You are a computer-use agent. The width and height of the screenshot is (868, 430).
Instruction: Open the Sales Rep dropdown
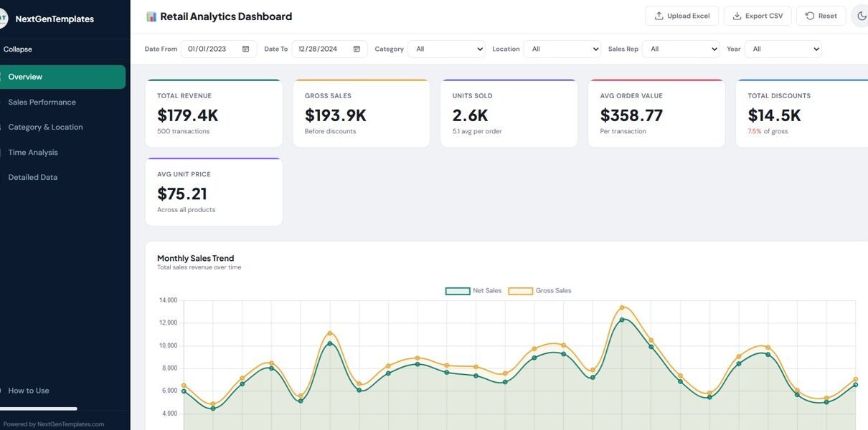pos(680,49)
